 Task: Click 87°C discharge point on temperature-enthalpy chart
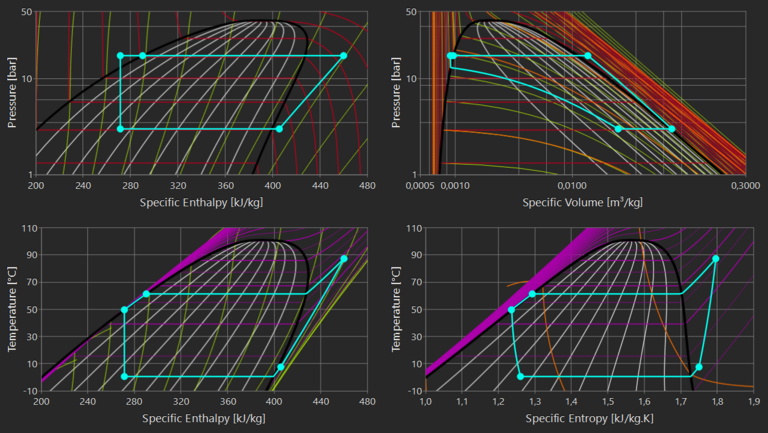click(x=344, y=259)
